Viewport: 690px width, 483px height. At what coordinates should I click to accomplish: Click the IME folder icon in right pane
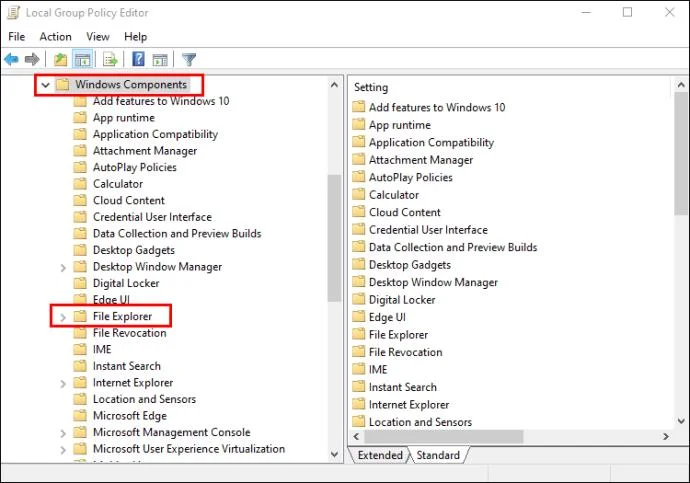(359, 369)
